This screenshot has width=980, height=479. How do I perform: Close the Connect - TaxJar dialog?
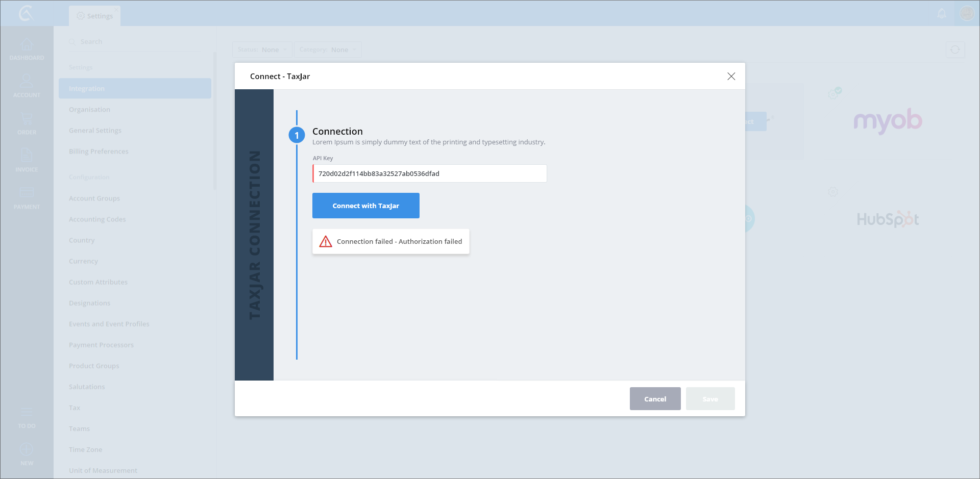pyautogui.click(x=731, y=77)
